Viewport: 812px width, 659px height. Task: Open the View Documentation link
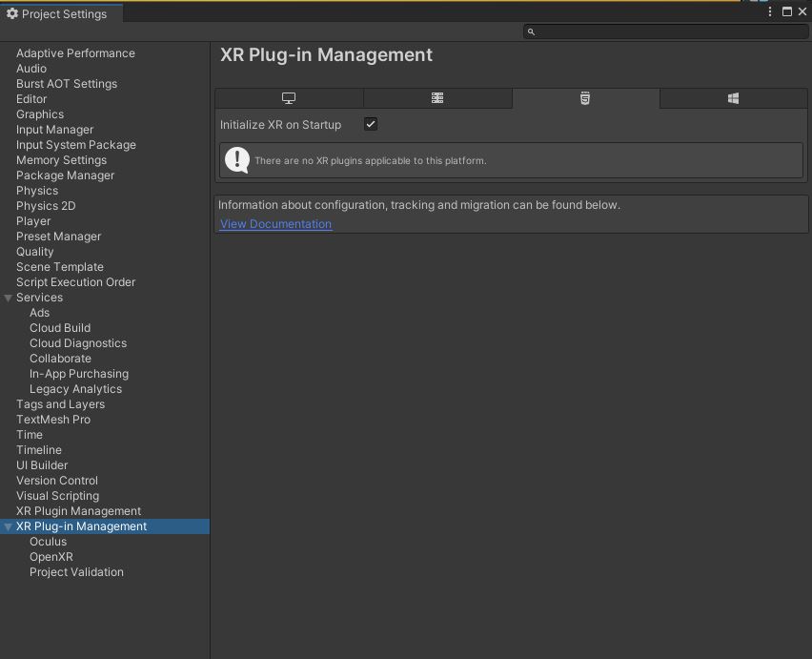(274, 223)
